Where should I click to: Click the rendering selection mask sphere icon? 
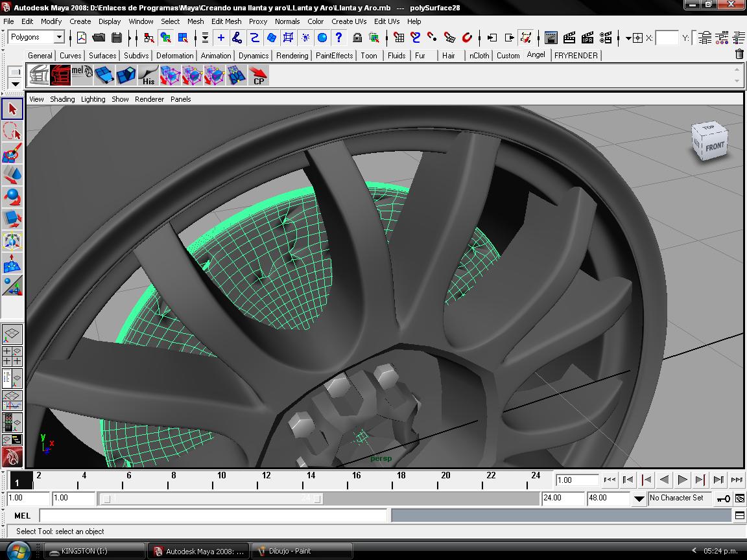[x=322, y=38]
